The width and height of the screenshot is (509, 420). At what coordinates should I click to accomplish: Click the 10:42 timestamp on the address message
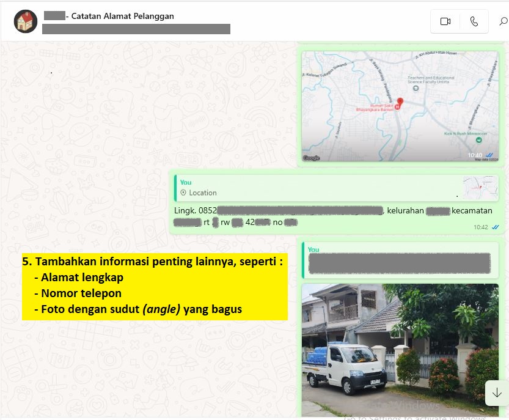pyautogui.click(x=481, y=227)
